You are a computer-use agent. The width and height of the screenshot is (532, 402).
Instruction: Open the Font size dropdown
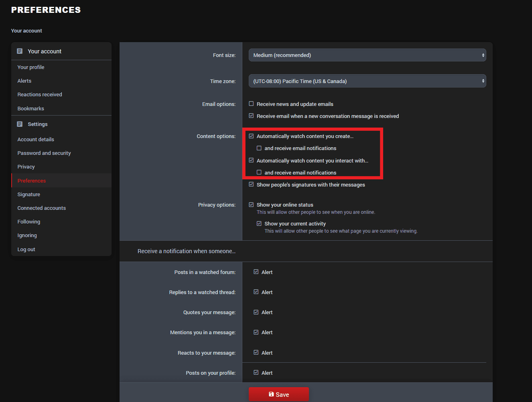367,55
